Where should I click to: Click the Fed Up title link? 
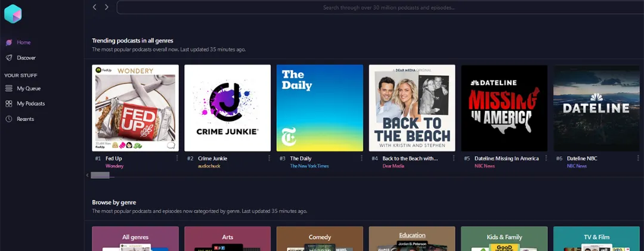114,158
